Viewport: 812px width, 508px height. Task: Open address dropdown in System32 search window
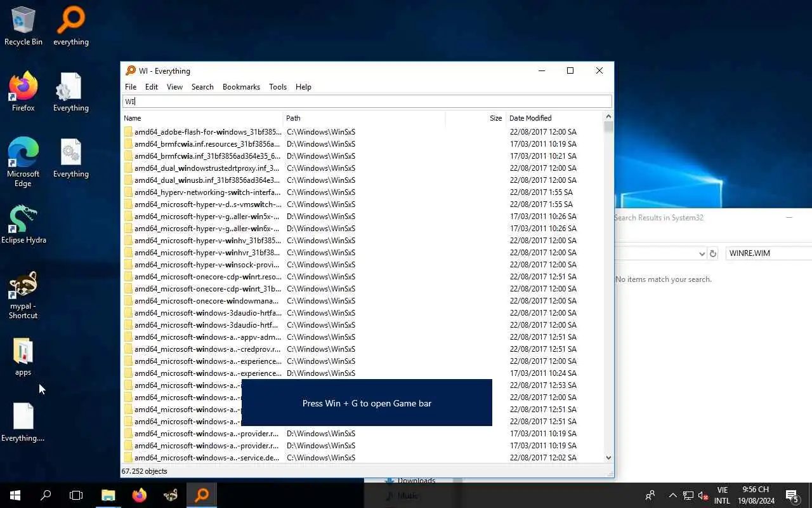point(702,253)
